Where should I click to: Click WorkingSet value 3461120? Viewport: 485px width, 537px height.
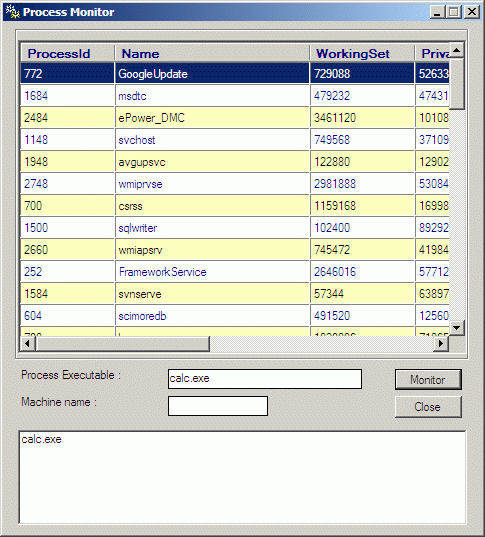362,117
